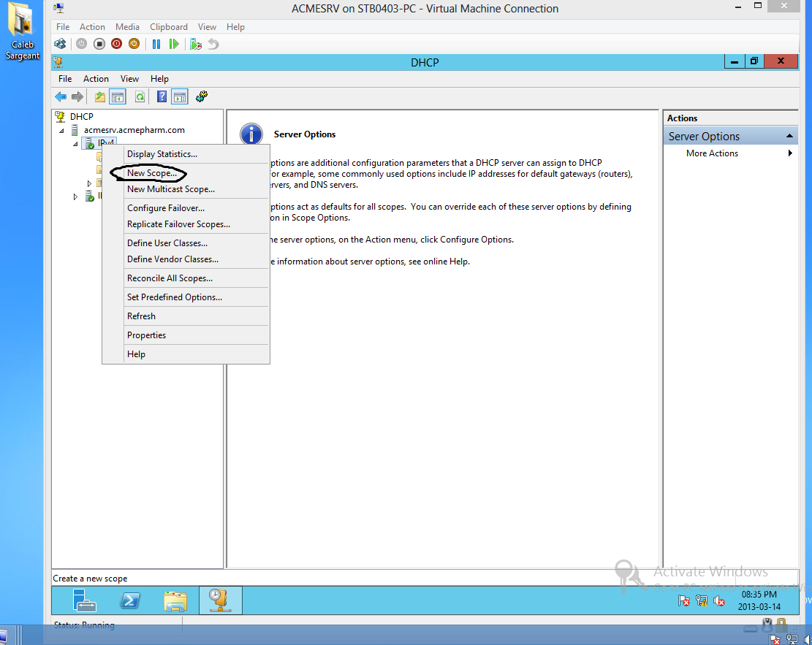This screenshot has height=645, width=812.
Task: Click the grey Revert arrow icon
Action: coord(213,44)
